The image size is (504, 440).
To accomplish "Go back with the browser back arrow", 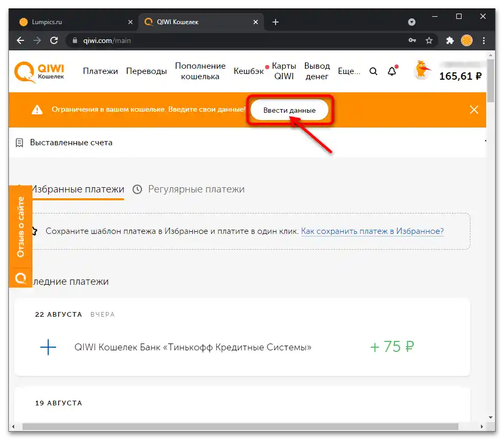I will [x=20, y=40].
